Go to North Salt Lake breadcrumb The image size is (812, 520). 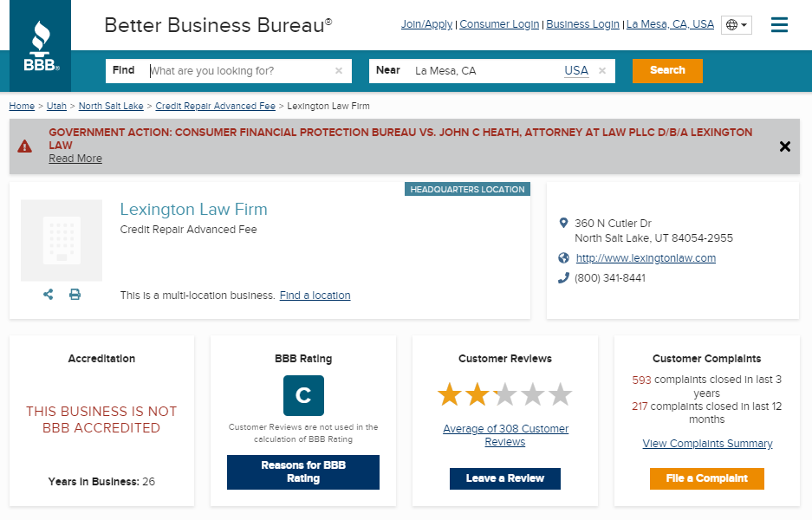click(x=111, y=107)
